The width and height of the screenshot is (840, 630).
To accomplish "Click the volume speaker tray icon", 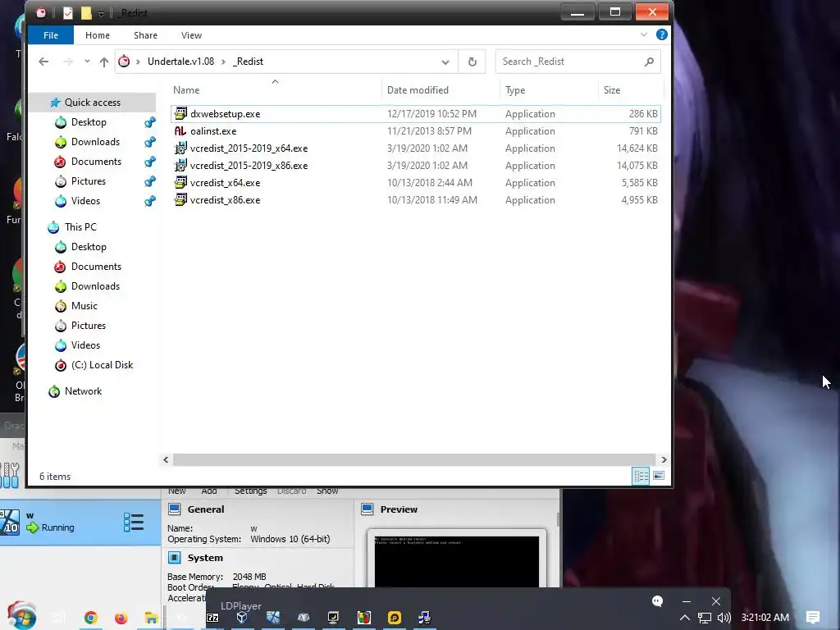I will point(724,618).
